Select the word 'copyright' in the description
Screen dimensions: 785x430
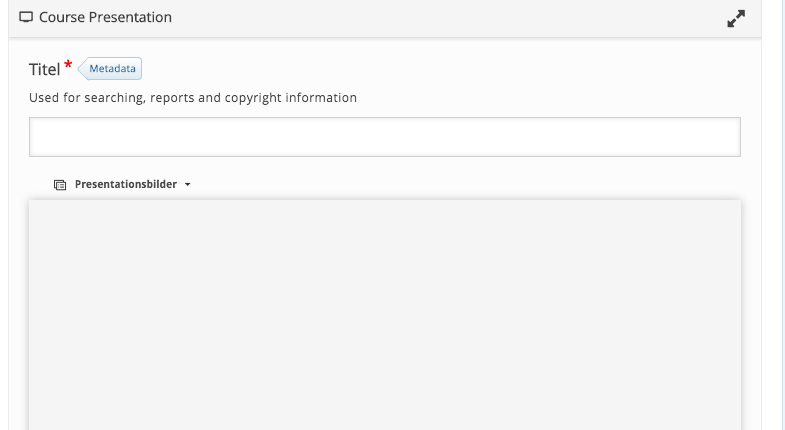click(253, 98)
